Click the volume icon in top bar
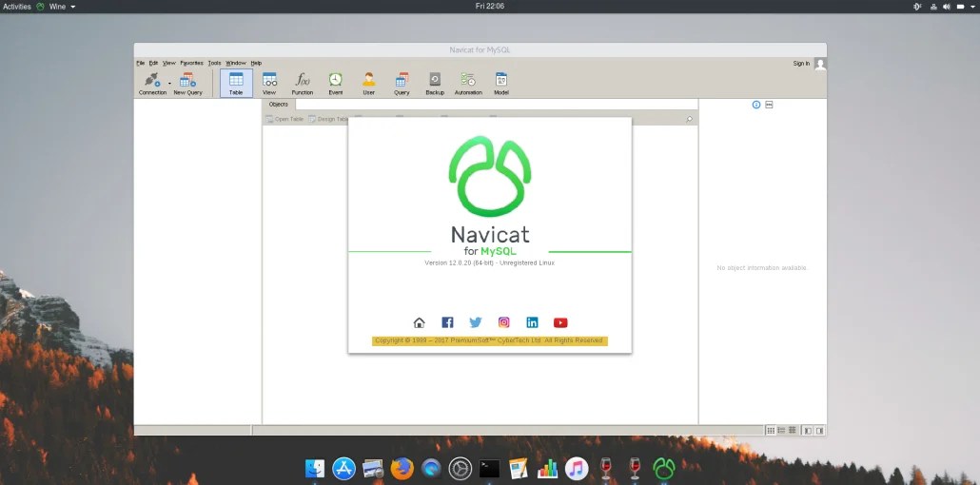This screenshot has height=485, width=980. click(947, 7)
